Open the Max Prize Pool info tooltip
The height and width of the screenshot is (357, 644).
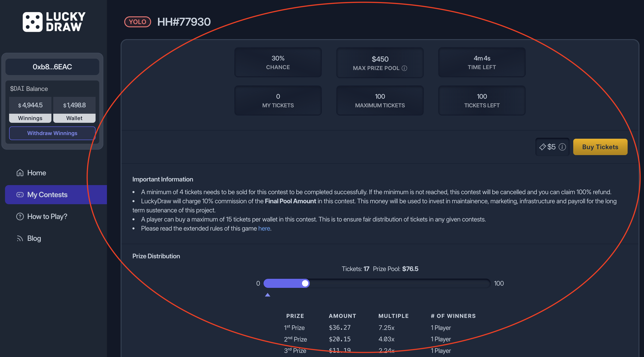click(405, 68)
